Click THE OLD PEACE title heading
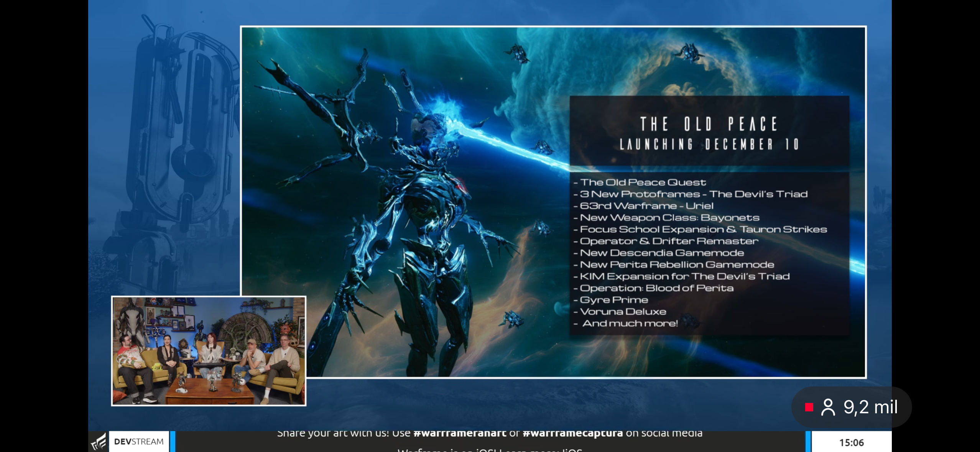This screenshot has height=452, width=980. coord(709,124)
